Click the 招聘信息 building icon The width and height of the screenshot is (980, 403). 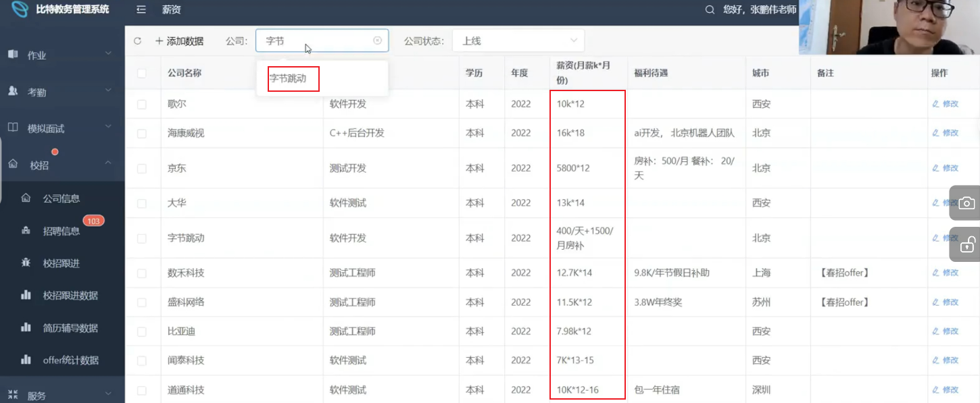click(x=26, y=231)
